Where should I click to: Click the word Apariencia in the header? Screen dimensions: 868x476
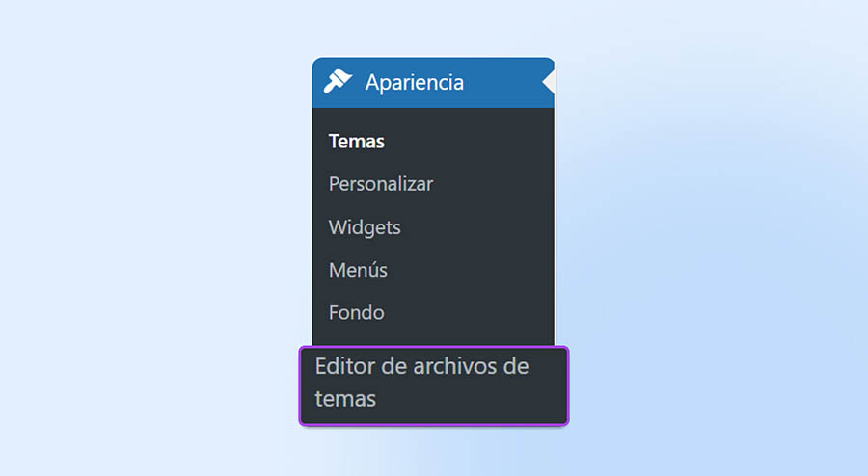point(414,83)
